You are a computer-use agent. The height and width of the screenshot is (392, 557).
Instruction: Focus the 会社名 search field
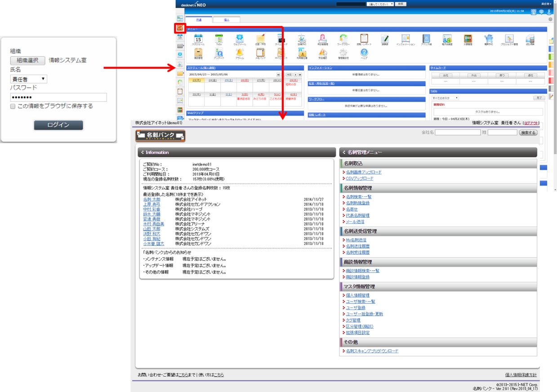click(x=458, y=133)
